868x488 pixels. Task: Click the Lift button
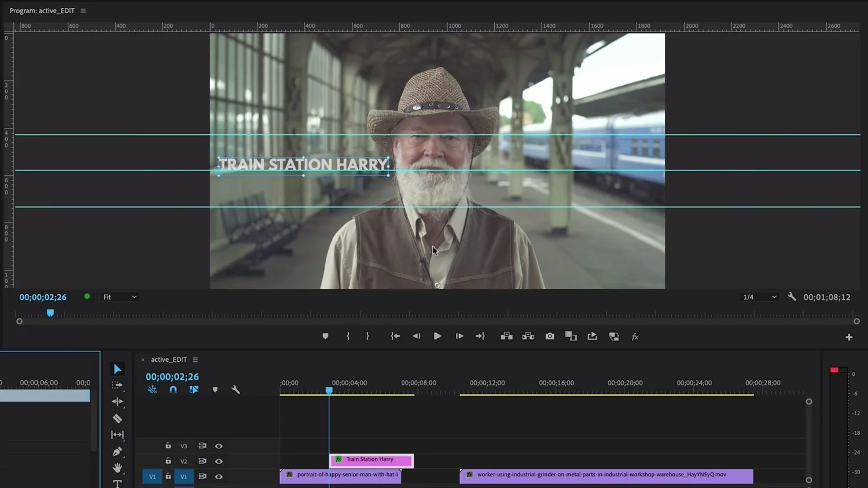[x=506, y=336]
